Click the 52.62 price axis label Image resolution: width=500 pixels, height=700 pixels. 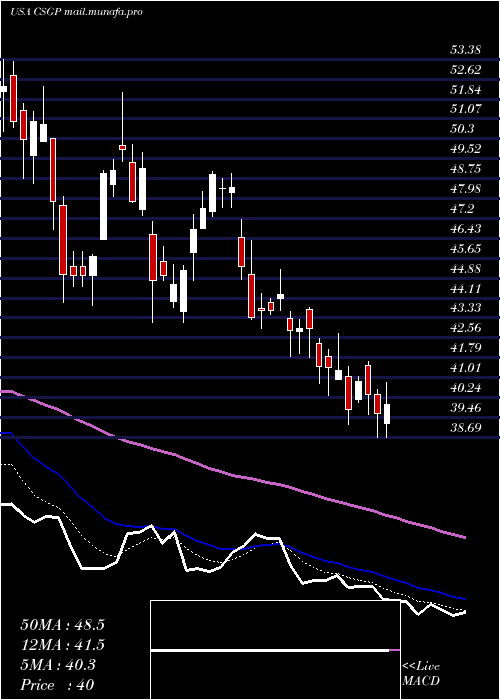pos(466,70)
